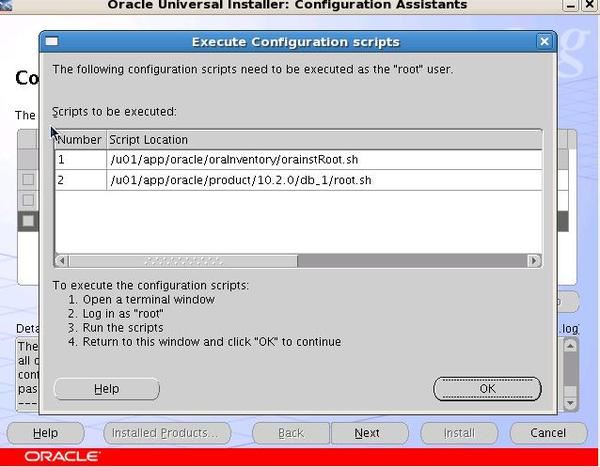The image size is (600, 467).
Task: Minimize the Oracle Universal Installer window
Action: (571, 5)
